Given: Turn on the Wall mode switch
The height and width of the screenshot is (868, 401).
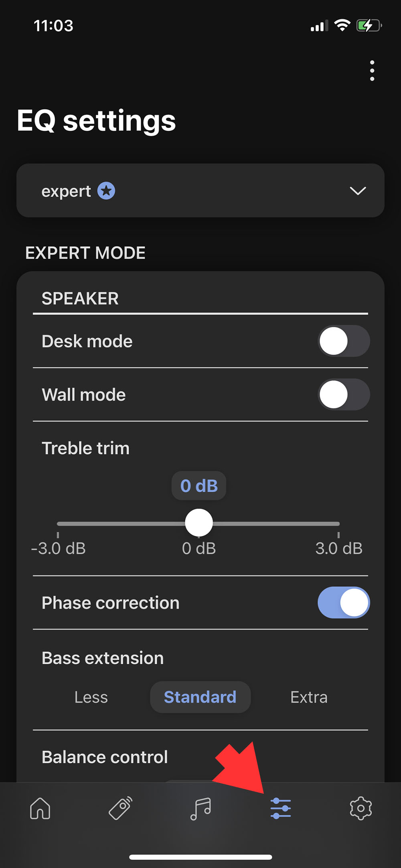Looking at the screenshot, I should click(x=344, y=394).
